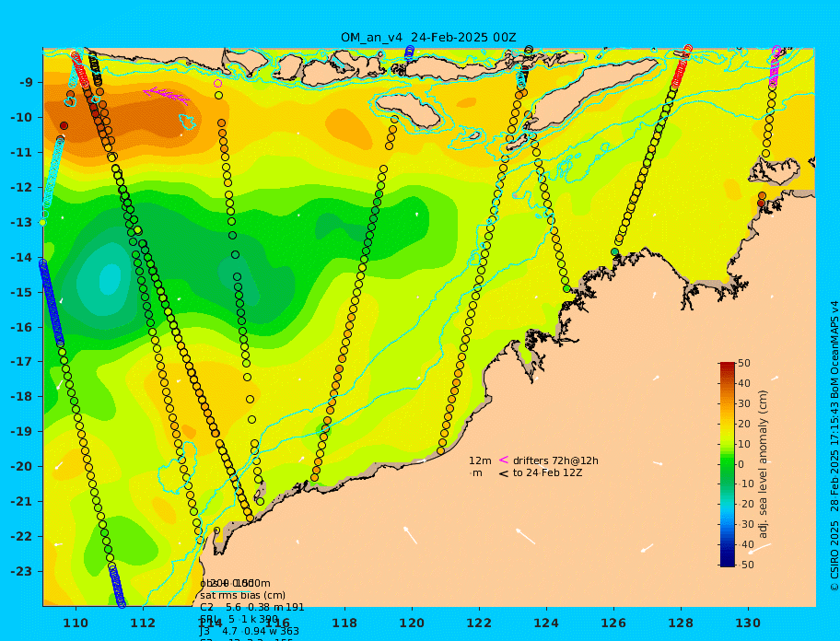Image resolution: width=840 pixels, height=641 pixels.
Task: Click the colorbar tick label '-30'
Action: coord(746,524)
